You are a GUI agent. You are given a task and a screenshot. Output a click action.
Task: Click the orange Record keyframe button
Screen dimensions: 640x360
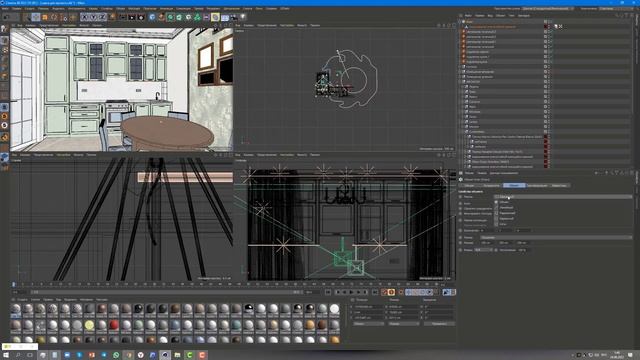coord(384,292)
